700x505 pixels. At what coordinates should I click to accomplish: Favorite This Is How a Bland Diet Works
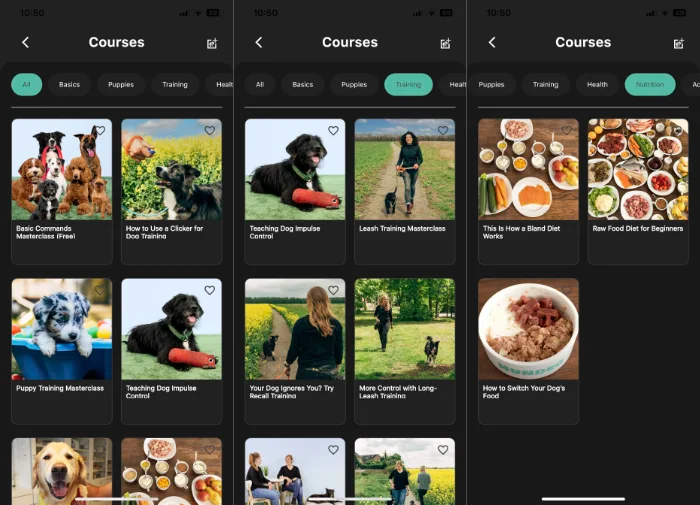click(x=567, y=130)
